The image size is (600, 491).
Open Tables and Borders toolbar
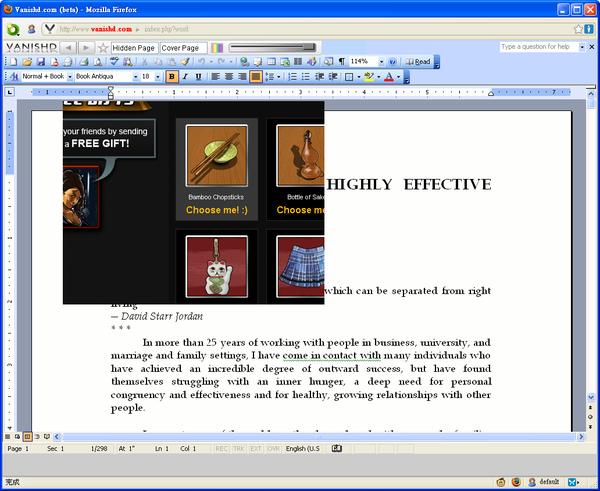pos(258,62)
